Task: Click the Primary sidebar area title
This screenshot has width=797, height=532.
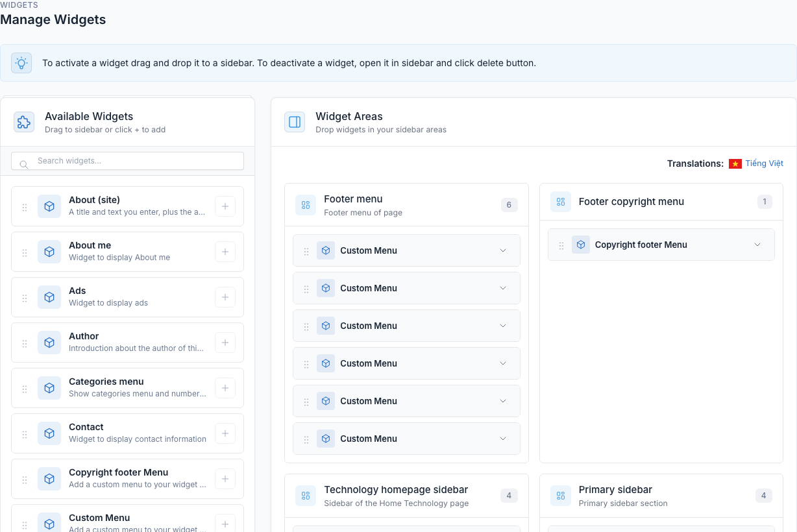Action: coord(615,490)
